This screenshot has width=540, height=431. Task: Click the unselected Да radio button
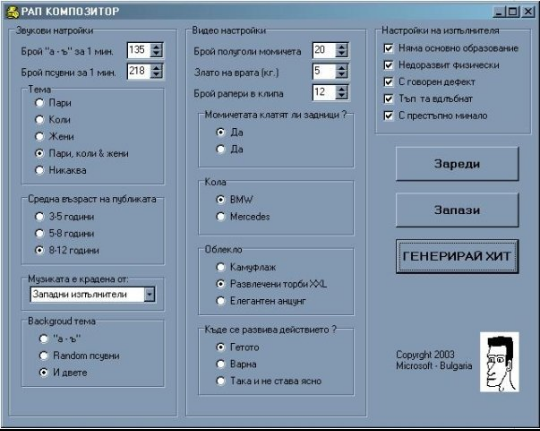(x=220, y=149)
